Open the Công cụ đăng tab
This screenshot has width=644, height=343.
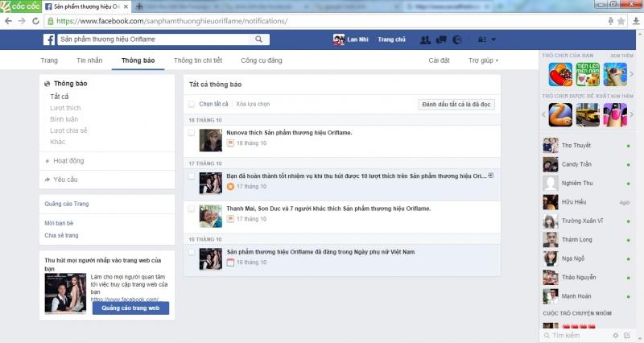[x=261, y=60]
